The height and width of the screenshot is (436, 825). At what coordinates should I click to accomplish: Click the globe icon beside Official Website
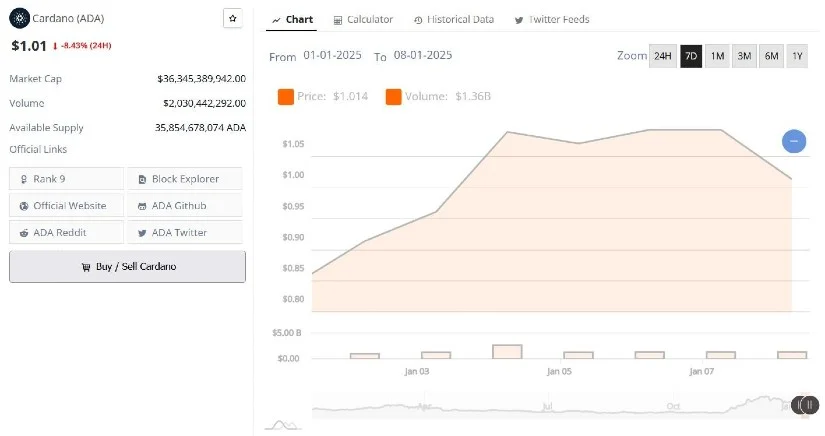(24, 206)
